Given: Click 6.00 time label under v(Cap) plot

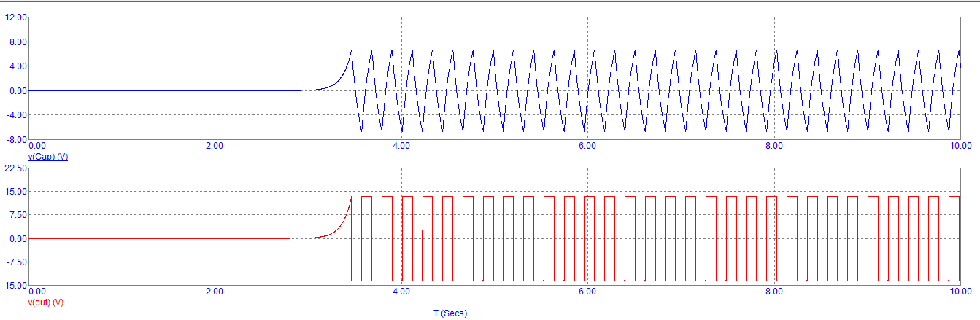Looking at the screenshot, I should click(587, 146).
